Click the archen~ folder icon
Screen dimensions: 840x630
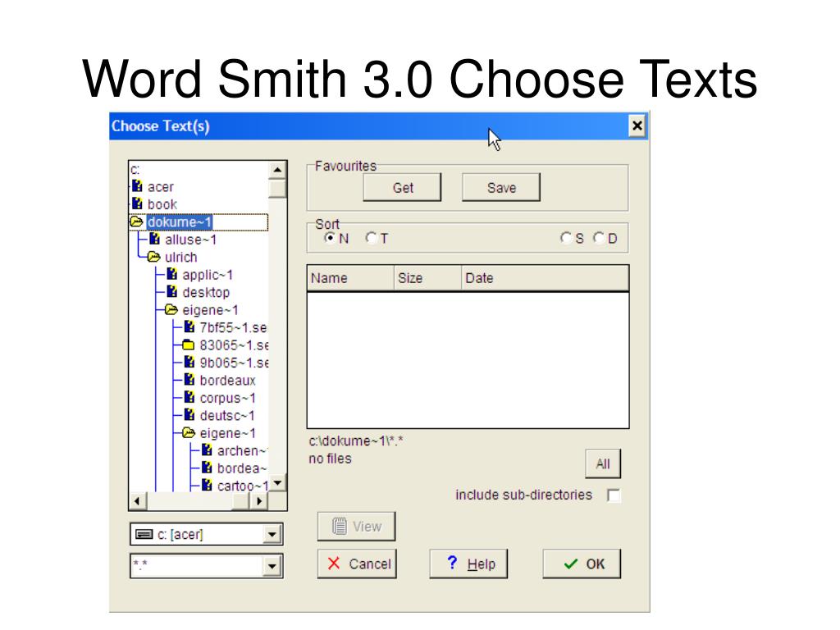click(208, 450)
